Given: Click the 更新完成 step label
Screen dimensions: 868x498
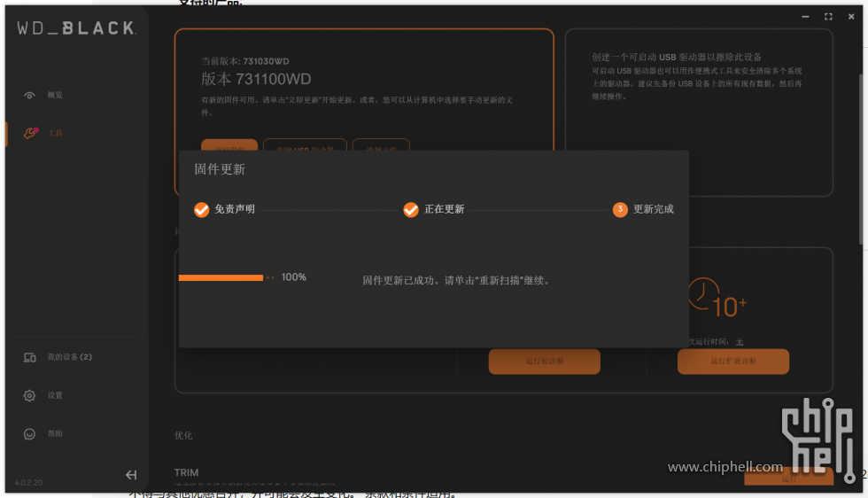Looking at the screenshot, I should tap(654, 209).
